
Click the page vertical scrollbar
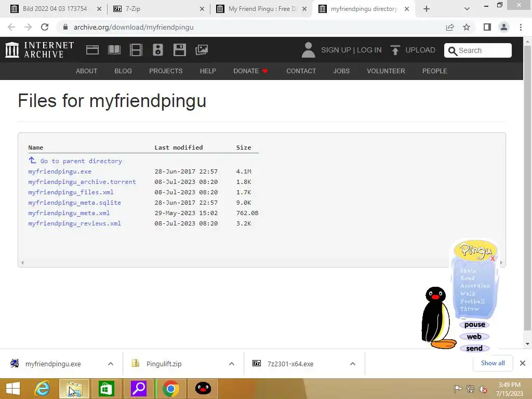coord(527,188)
